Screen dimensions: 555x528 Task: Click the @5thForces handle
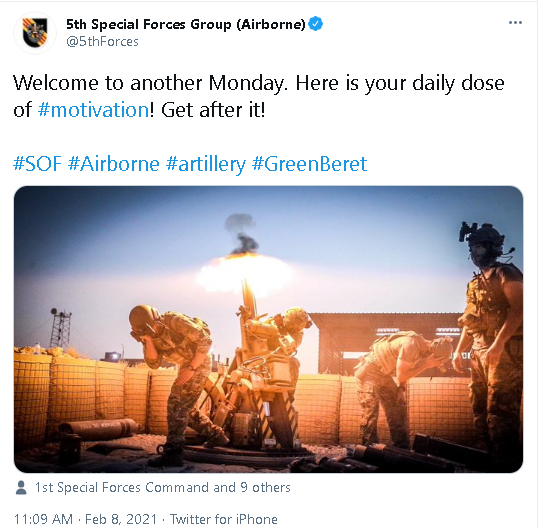pos(102,42)
